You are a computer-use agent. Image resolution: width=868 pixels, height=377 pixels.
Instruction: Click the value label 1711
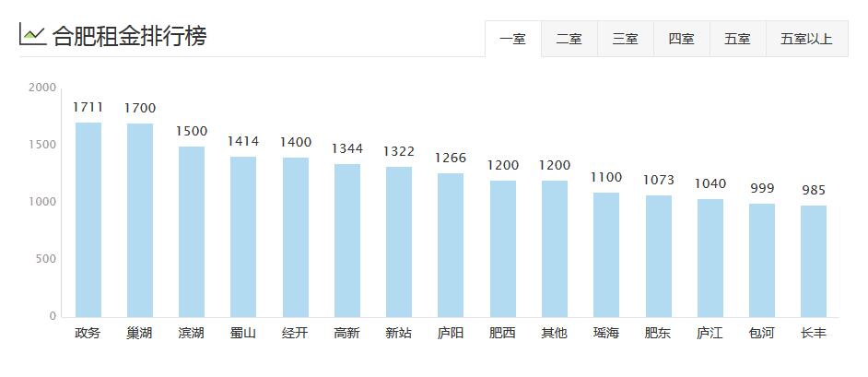click(x=88, y=107)
